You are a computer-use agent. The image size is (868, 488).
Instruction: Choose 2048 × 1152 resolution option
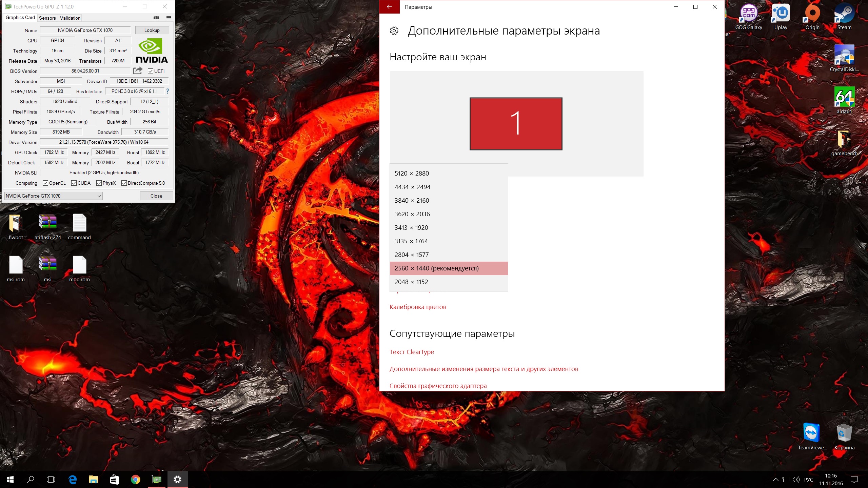click(x=411, y=282)
